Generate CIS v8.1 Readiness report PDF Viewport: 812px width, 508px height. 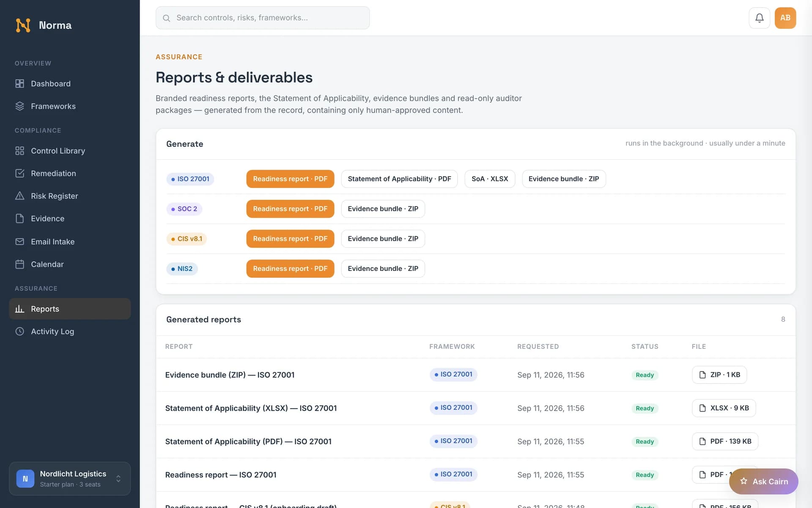tap(290, 239)
